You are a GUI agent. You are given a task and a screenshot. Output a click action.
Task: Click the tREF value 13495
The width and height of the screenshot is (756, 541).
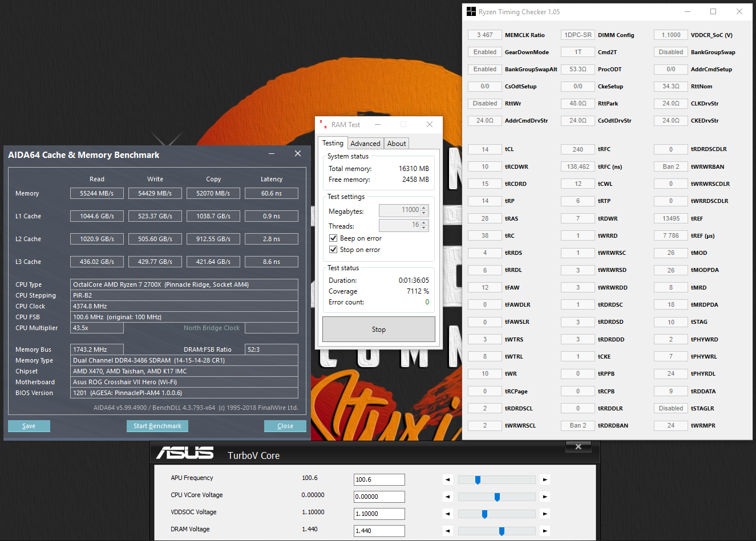coord(671,218)
